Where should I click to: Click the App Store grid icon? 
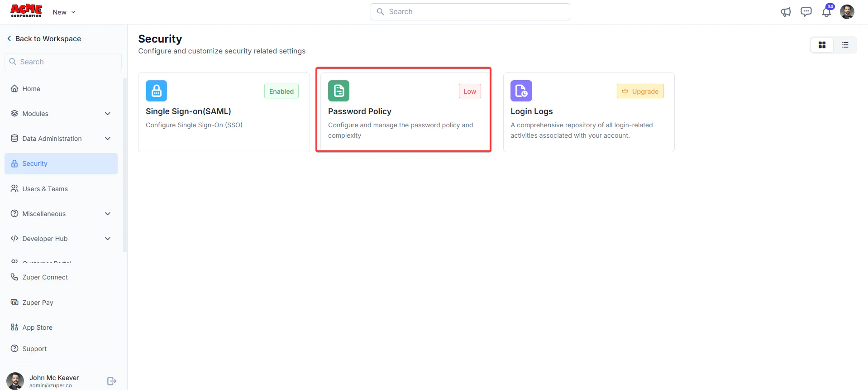(14, 327)
